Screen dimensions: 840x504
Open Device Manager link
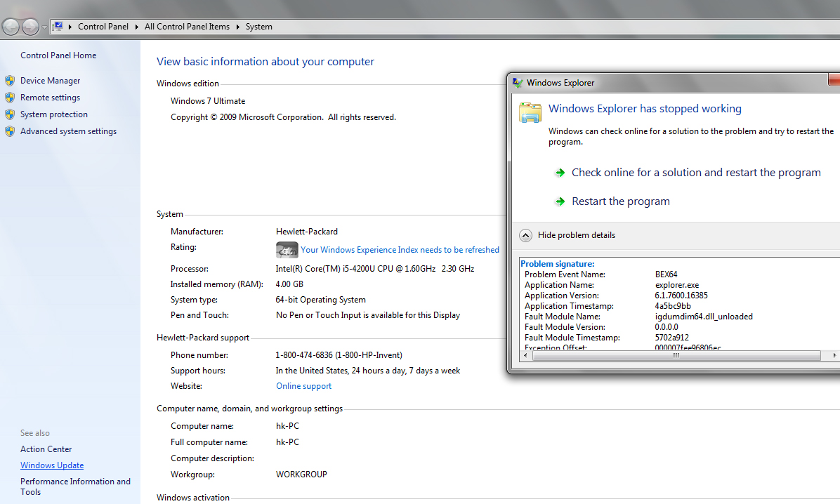coord(51,80)
